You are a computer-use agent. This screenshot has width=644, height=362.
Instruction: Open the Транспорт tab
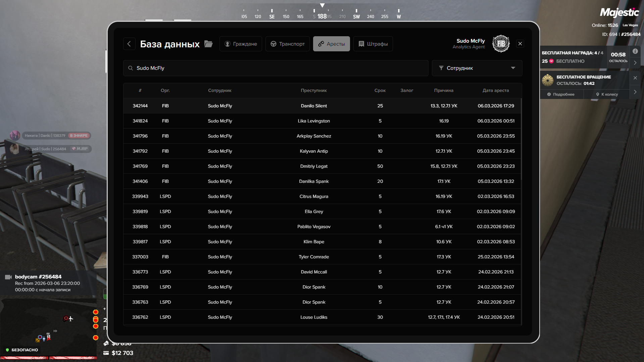coord(288,44)
